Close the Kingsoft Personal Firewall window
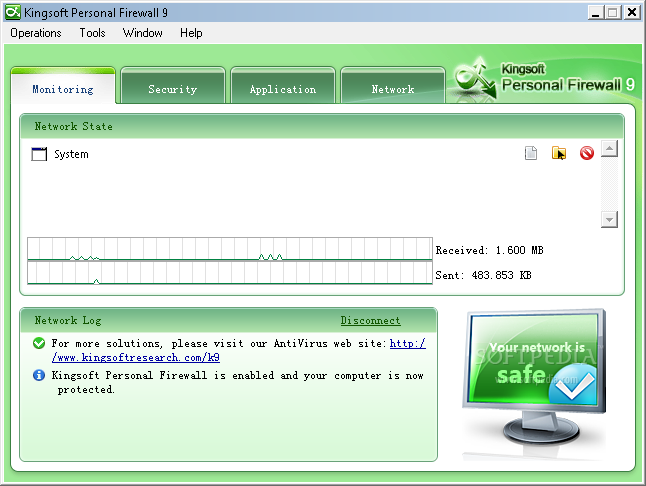The height and width of the screenshot is (486, 646). pyautogui.click(x=631, y=13)
